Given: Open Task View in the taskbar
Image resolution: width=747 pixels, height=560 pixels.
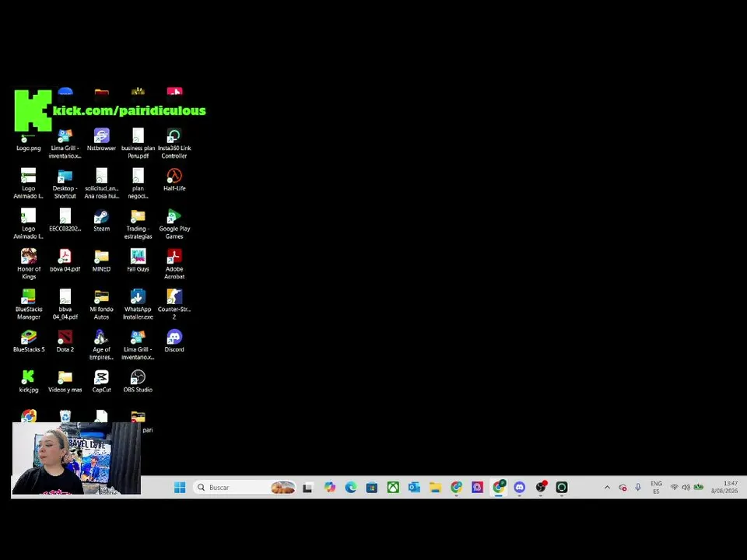Looking at the screenshot, I should (x=308, y=487).
